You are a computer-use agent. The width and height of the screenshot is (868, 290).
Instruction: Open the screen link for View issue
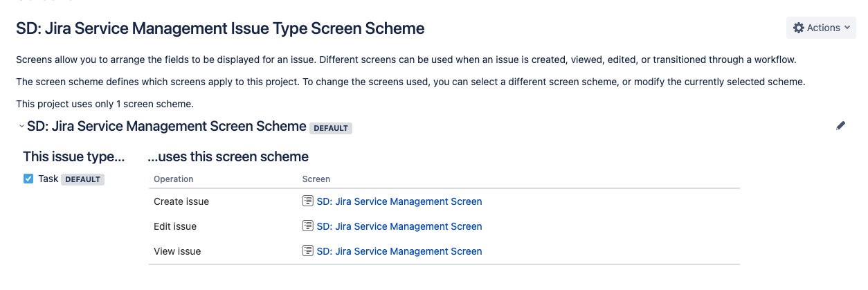pos(399,251)
